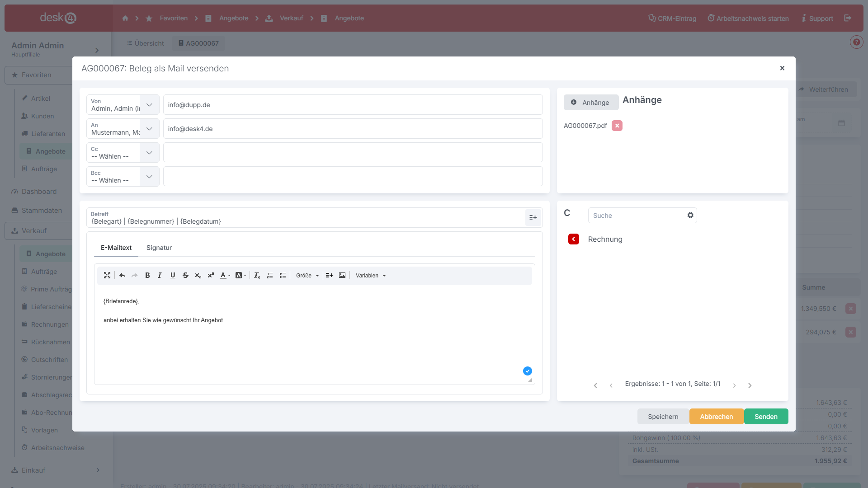Click the clear formatting icon
This screenshot has width=868, height=488.
click(257, 275)
